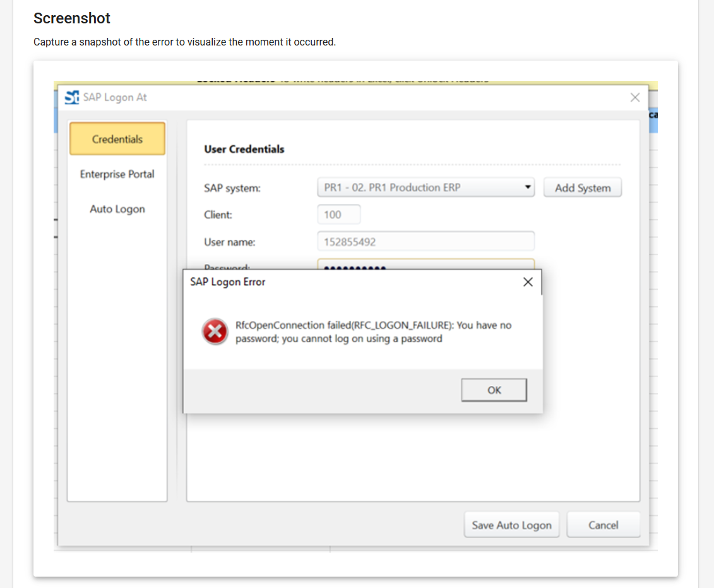Click the SAP Logon Error title bar
714x588 pixels.
pos(347,282)
